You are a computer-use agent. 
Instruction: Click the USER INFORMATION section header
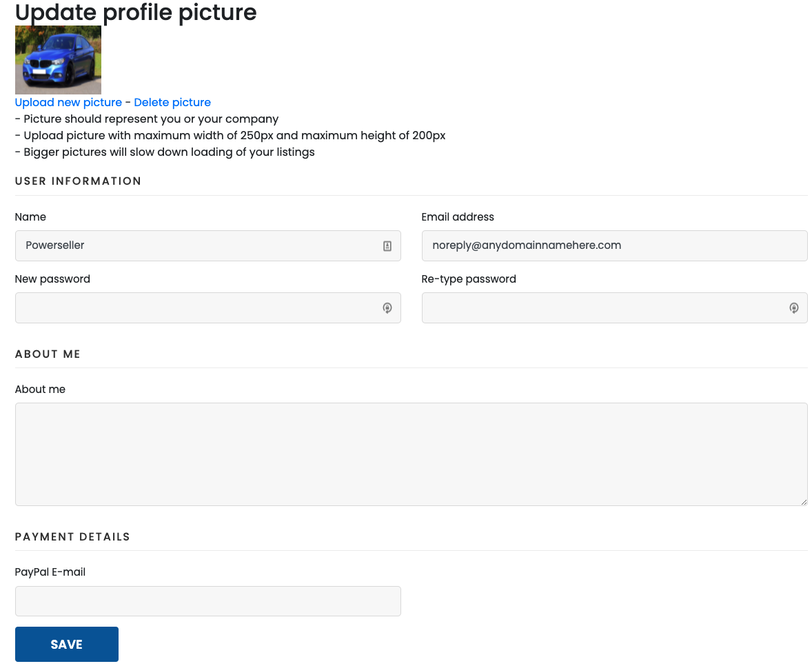[x=78, y=181]
